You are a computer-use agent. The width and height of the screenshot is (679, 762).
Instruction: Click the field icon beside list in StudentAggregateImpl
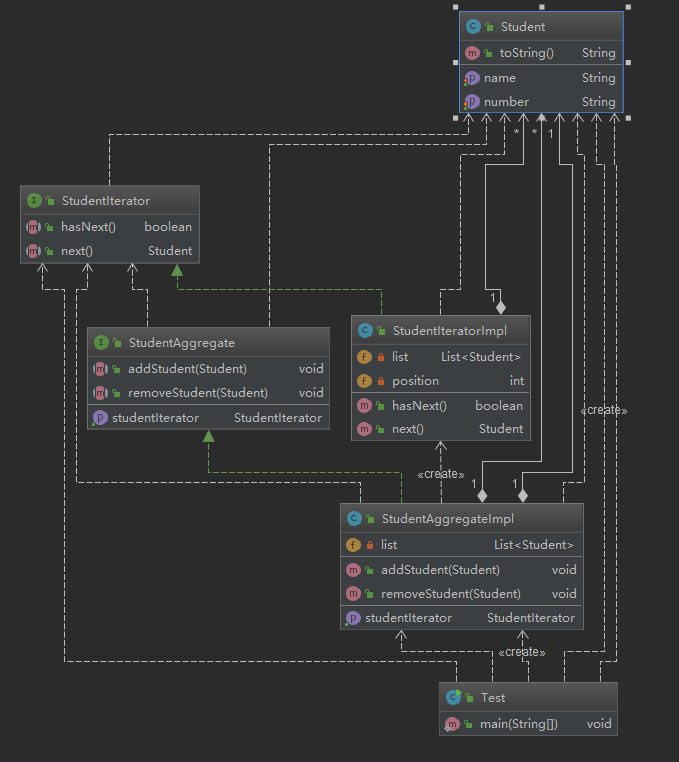[353, 545]
